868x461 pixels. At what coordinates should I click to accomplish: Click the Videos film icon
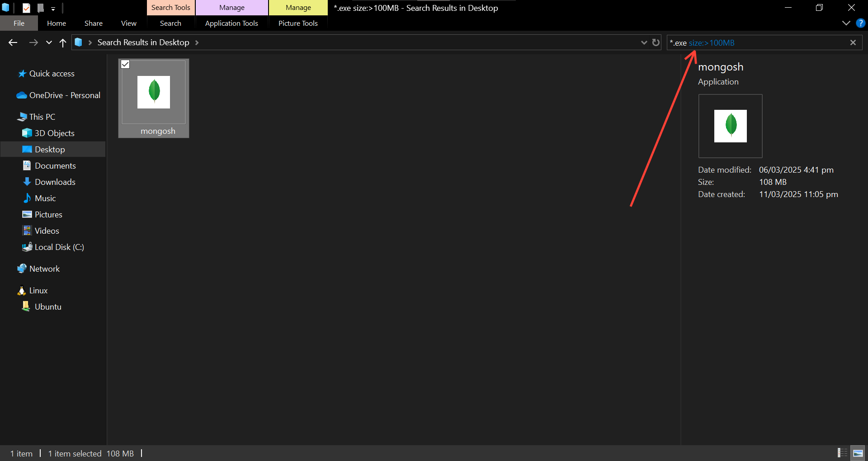[x=27, y=231]
